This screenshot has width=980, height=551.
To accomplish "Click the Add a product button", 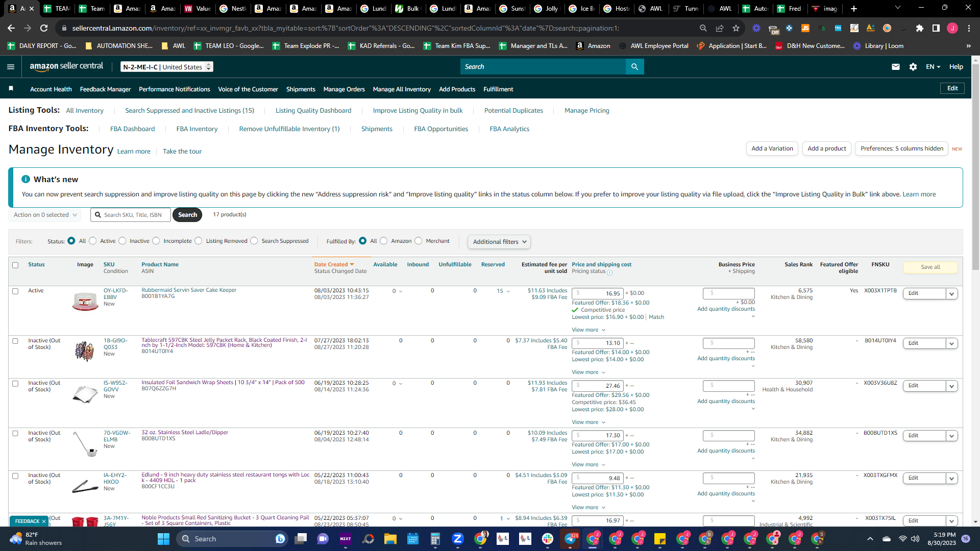I will click(x=827, y=148).
